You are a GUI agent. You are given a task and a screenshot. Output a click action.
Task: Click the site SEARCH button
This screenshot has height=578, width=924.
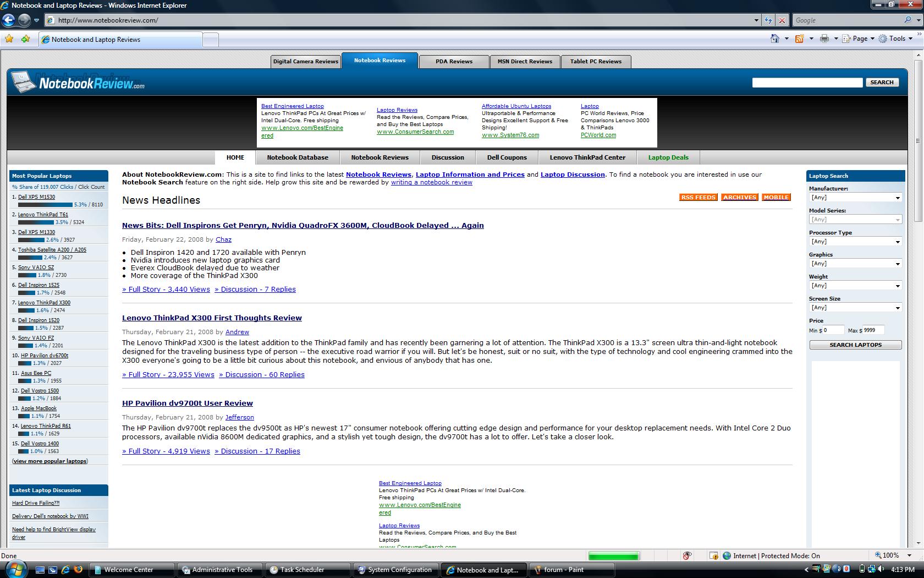pos(882,83)
